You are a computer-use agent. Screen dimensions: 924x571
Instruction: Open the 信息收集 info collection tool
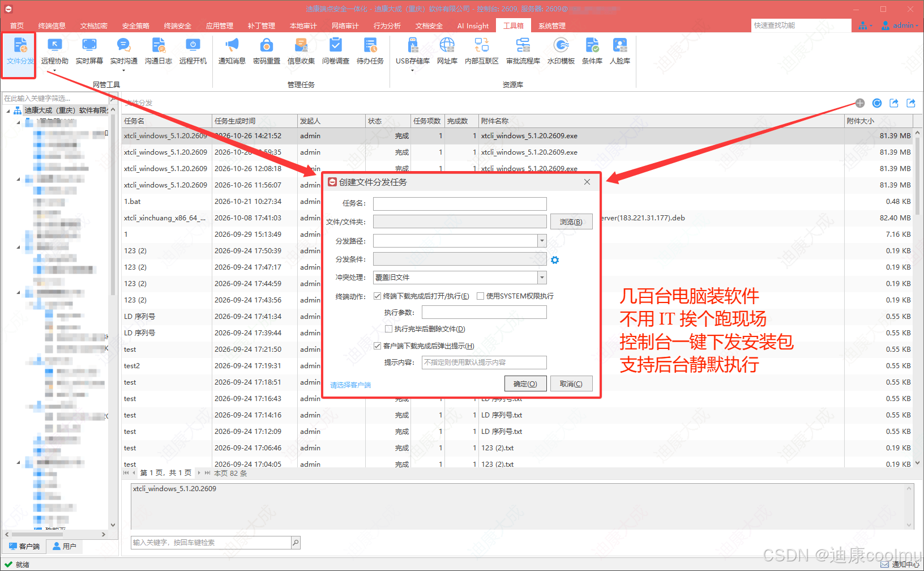[301, 51]
